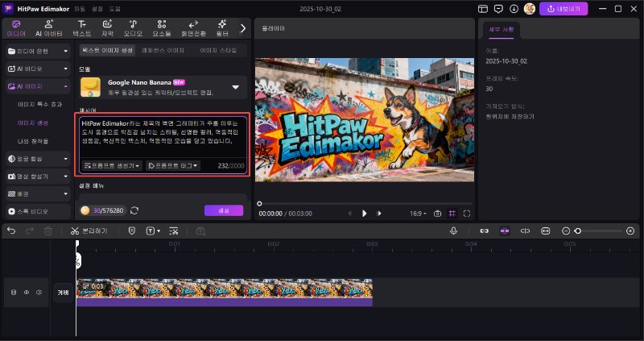Viewport: 644px width, 341px height.
Task: Open the 필터 (Filter) tab
Action: (222, 28)
